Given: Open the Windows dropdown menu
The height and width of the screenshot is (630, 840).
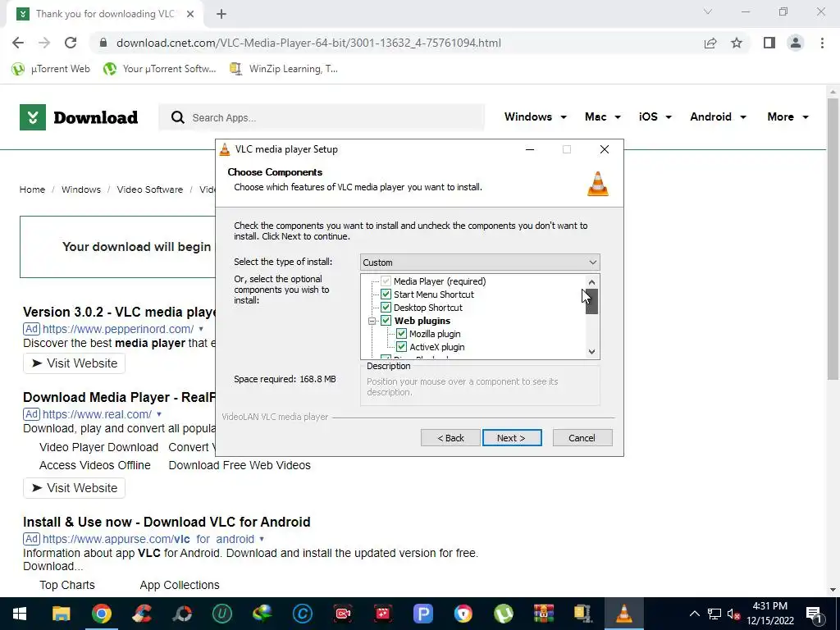Looking at the screenshot, I should click(535, 116).
